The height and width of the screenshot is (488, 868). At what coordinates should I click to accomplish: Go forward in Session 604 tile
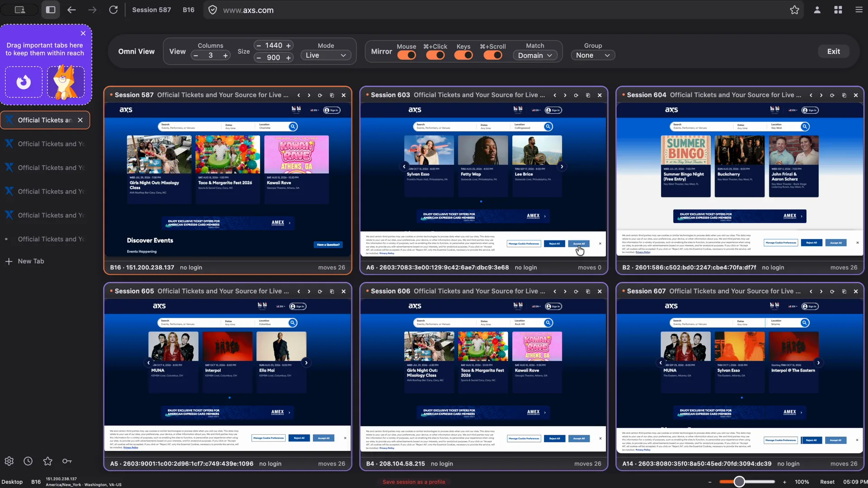click(821, 95)
